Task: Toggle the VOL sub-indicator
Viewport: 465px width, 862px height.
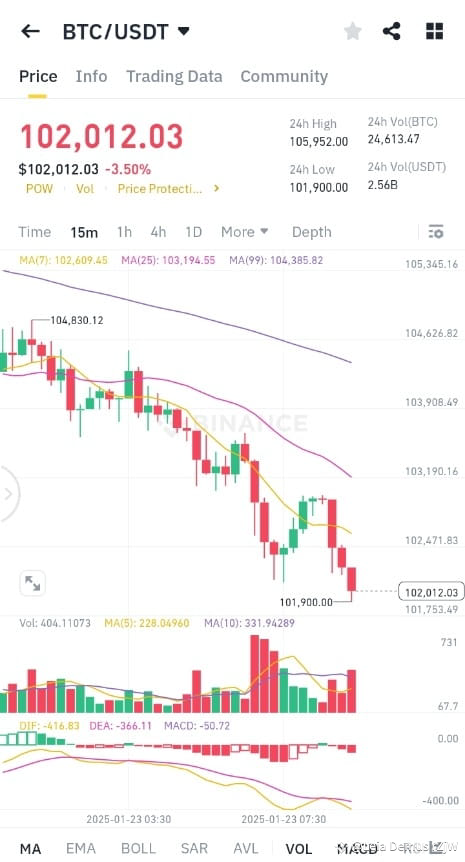Action: [298, 849]
